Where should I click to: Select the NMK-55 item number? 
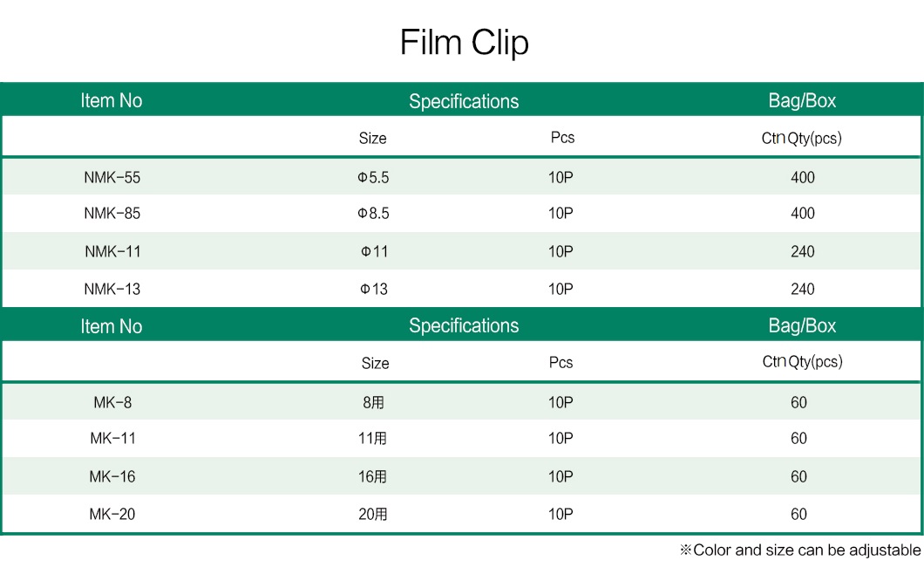point(112,178)
